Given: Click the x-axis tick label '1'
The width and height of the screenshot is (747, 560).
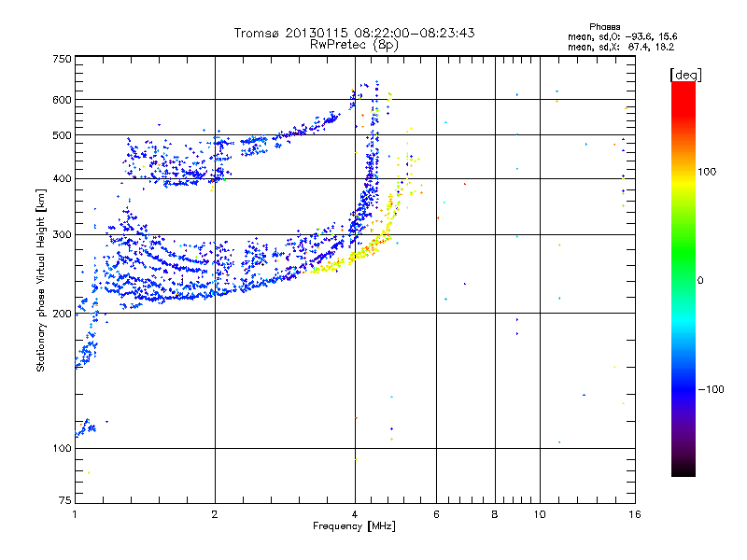Looking at the screenshot, I should (x=75, y=514).
